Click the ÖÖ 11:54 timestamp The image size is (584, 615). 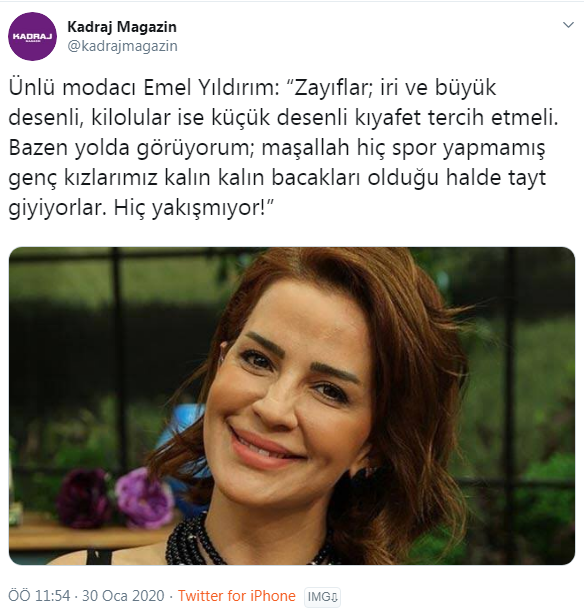39,596
